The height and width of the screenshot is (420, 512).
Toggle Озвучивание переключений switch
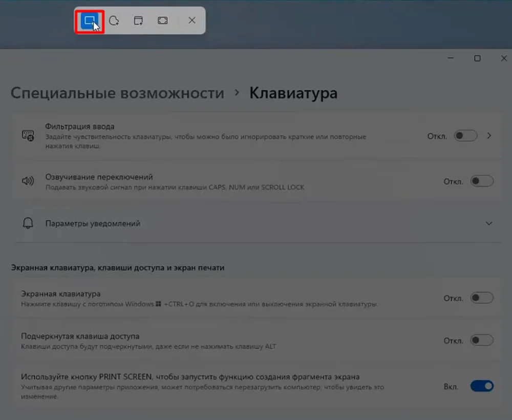(480, 180)
